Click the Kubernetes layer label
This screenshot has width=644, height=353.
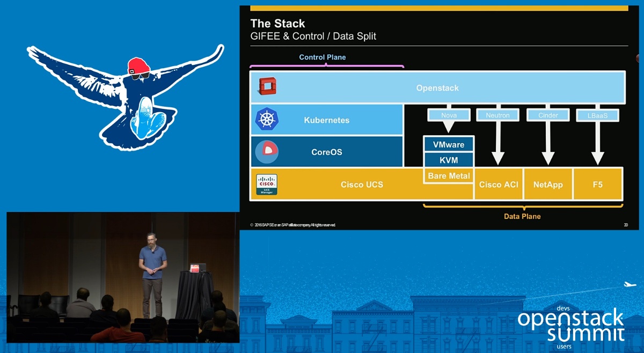[326, 120]
